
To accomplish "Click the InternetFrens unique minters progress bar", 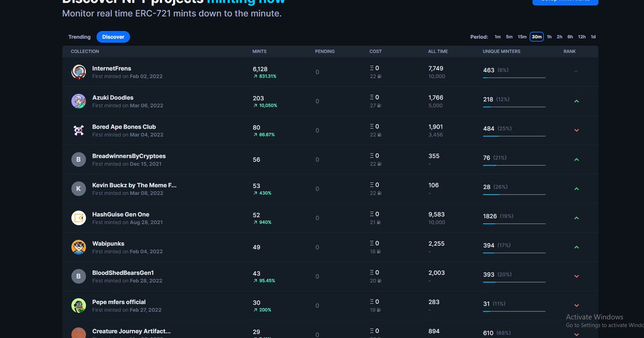I will coord(514,77).
